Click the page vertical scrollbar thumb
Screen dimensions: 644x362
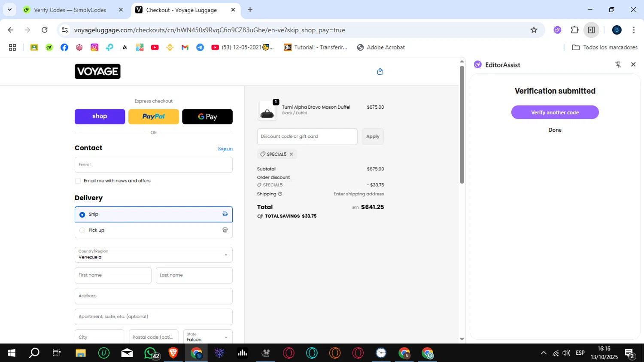[462, 125]
